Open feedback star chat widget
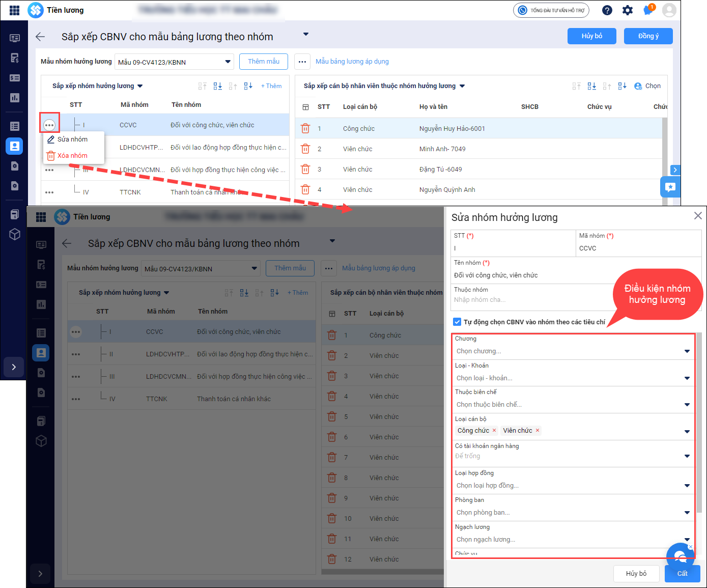The height and width of the screenshot is (588, 707). 670,187
